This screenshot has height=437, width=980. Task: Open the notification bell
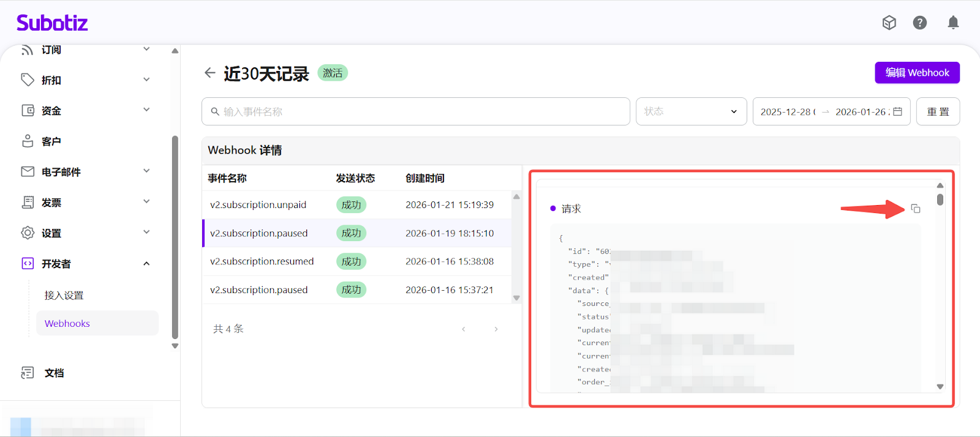point(953,23)
